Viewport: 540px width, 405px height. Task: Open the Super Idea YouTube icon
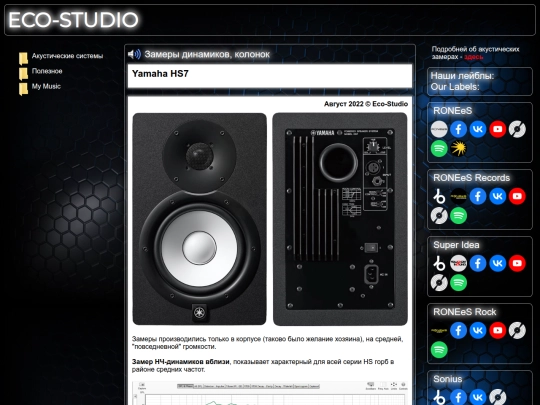click(517, 263)
